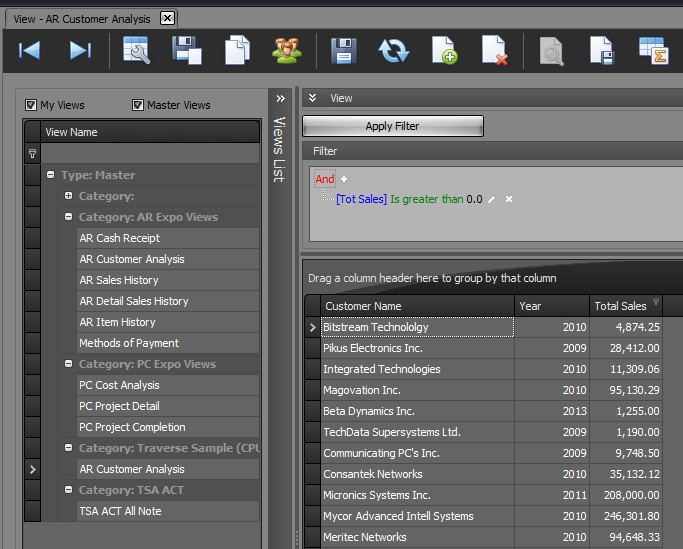This screenshot has height=549, width=683.
Task: Edit the 0.0 filter value
Action: click(474, 199)
